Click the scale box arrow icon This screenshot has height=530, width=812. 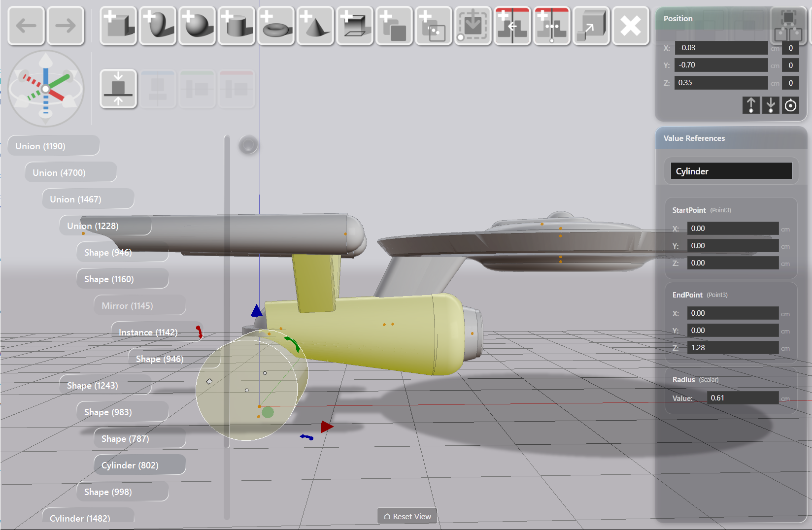[x=591, y=26]
